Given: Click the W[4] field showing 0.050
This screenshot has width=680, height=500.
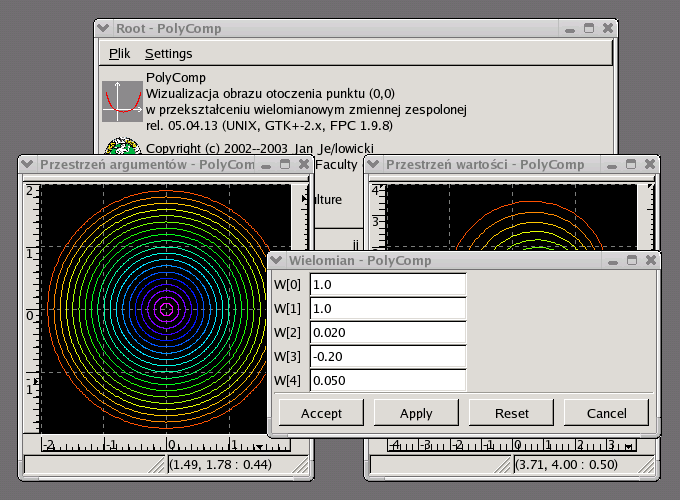Looking at the screenshot, I should [388, 380].
